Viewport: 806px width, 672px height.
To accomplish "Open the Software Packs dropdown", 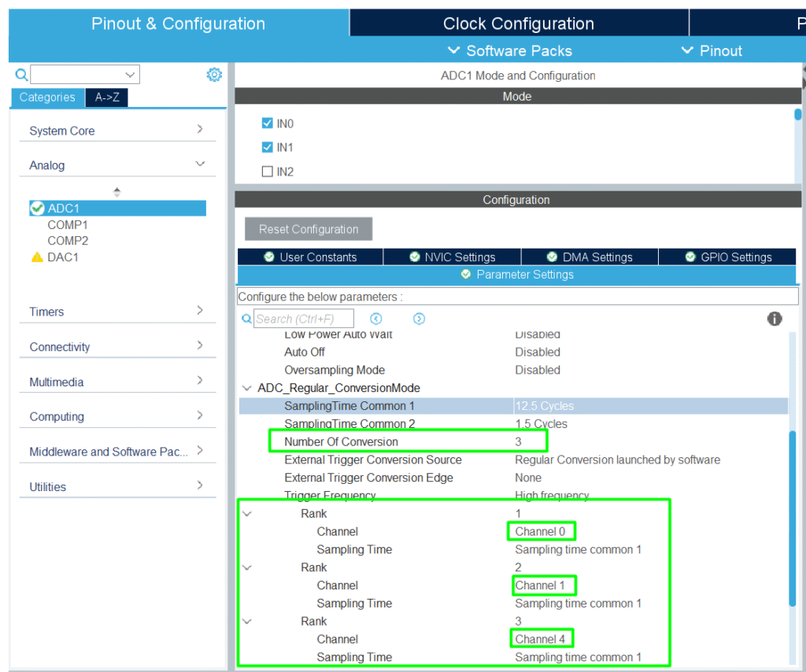I will tap(509, 51).
